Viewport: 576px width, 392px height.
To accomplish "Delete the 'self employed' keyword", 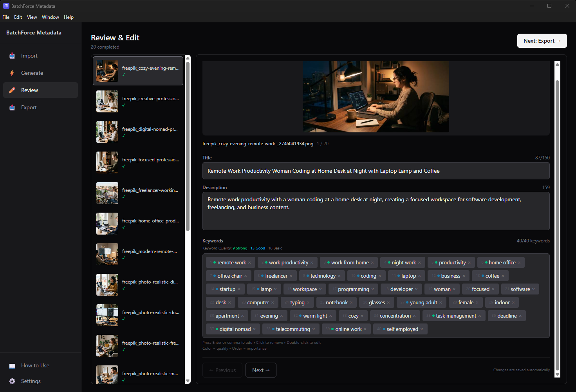I will tap(422, 329).
